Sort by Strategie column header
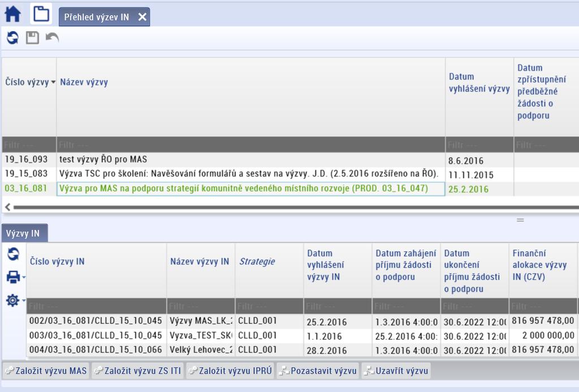Viewport: 579px width, 392px height. (257, 262)
